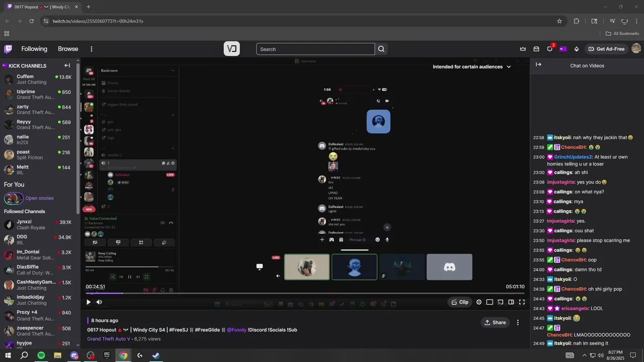The width and height of the screenshot is (644, 362).
Task: Open nallie inZOI channel
Action: click(38, 140)
